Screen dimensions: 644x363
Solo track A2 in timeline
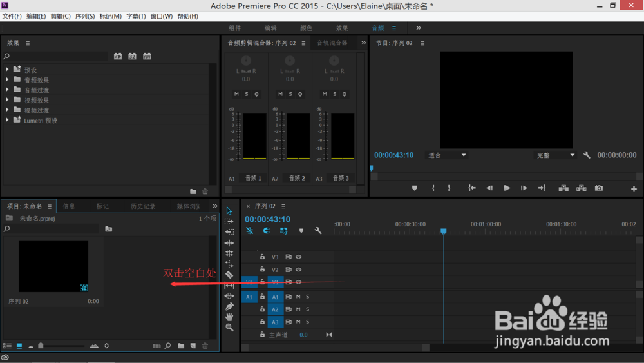tap(308, 309)
